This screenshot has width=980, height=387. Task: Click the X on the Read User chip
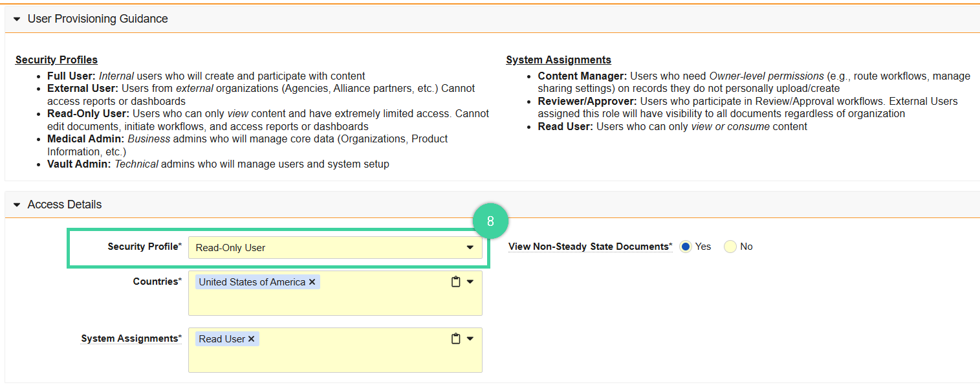[x=252, y=338]
